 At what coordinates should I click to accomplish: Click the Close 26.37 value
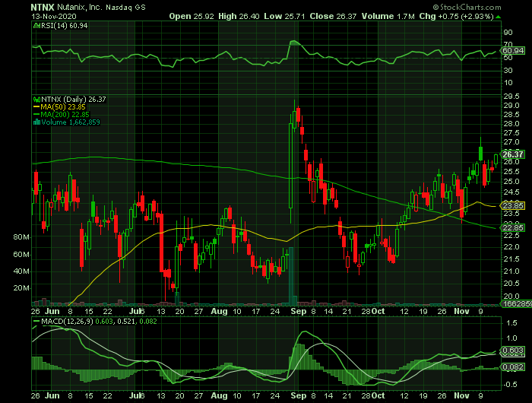tap(333, 16)
